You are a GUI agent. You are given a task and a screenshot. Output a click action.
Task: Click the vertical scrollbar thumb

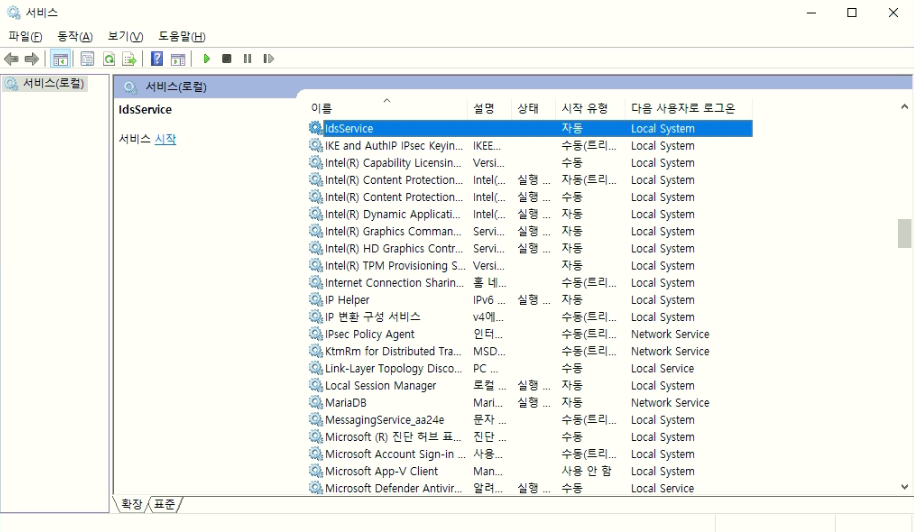coord(904,234)
